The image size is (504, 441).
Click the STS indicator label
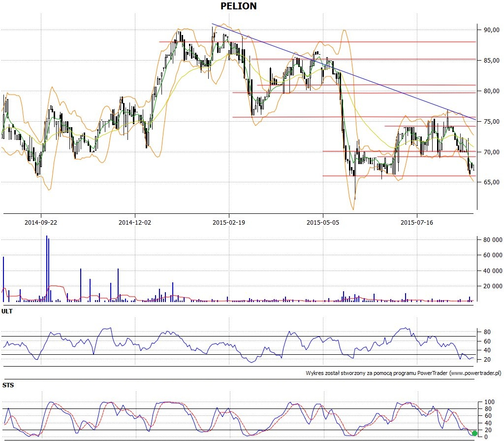coord(8,385)
